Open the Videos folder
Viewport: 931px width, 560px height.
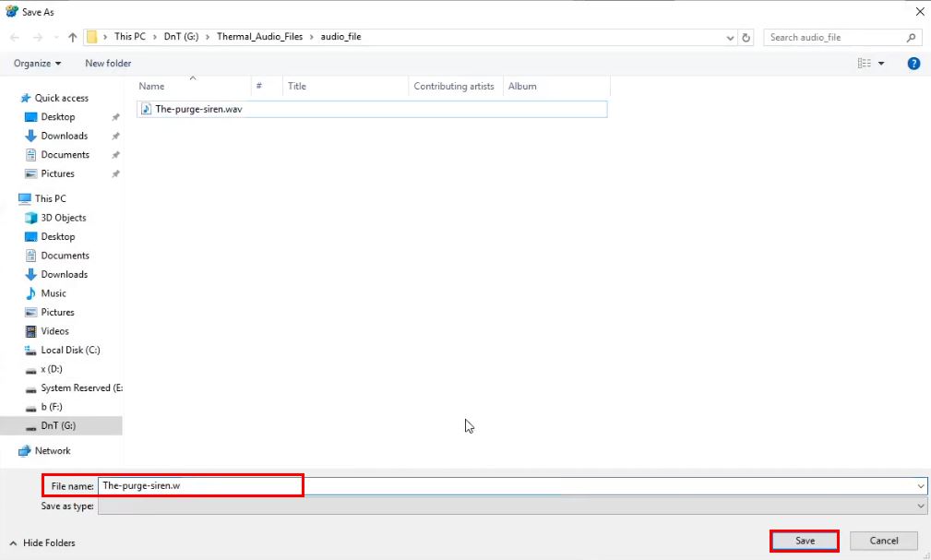click(54, 331)
